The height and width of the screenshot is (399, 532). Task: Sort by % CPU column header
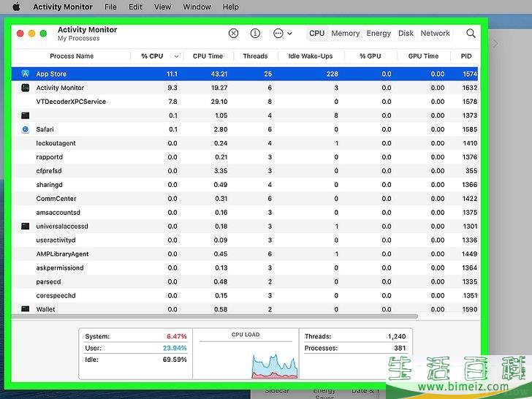tap(152, 56)
